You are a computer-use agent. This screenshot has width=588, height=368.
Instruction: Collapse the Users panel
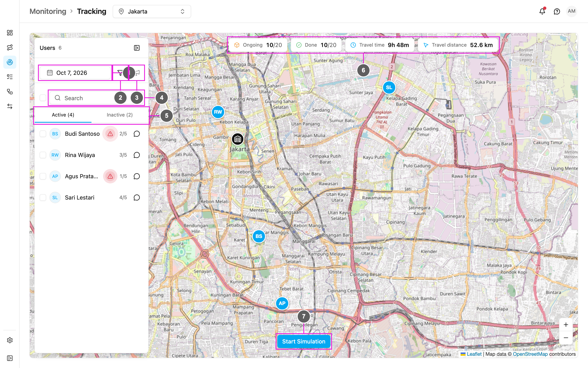[137, 48]
